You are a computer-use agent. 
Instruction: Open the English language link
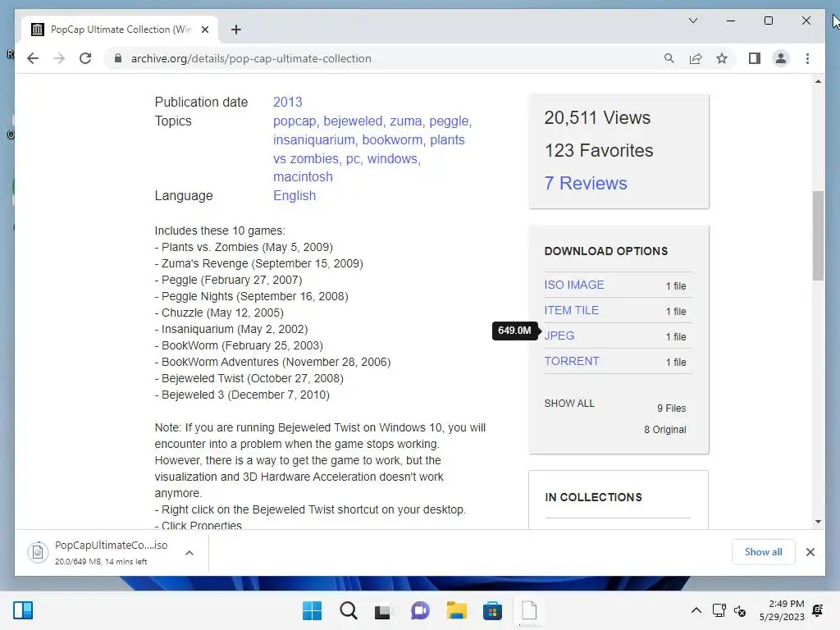coord(294,195)
